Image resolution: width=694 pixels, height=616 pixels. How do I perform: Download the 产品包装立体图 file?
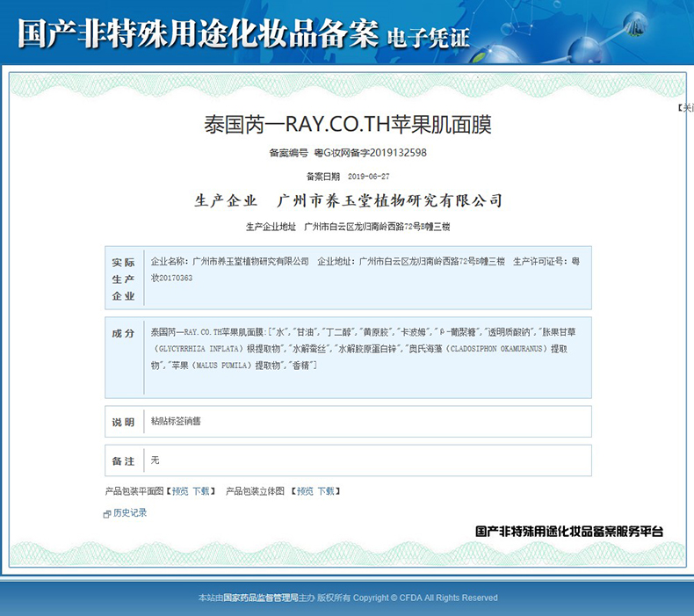(x=326, y=491)
